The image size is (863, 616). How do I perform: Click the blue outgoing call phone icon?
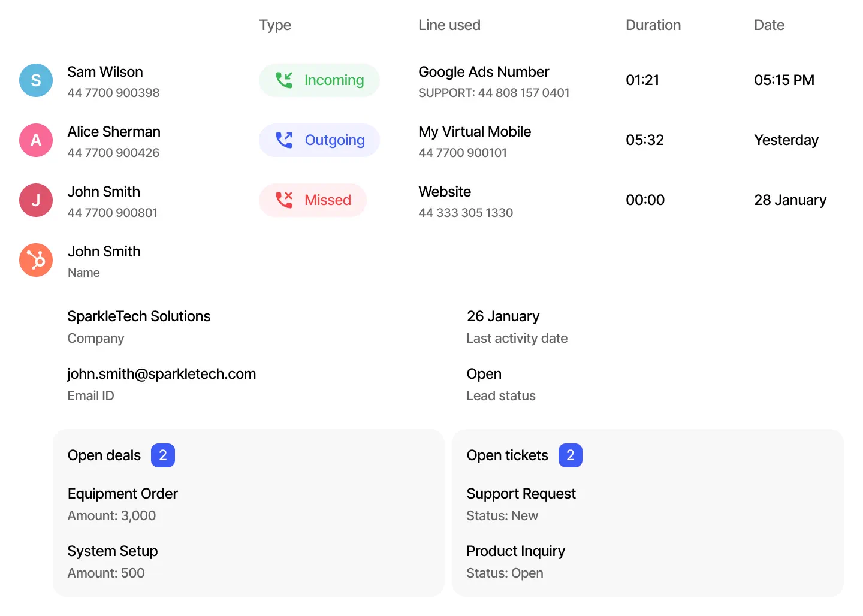pyautogui.click(x=284, y=140)
